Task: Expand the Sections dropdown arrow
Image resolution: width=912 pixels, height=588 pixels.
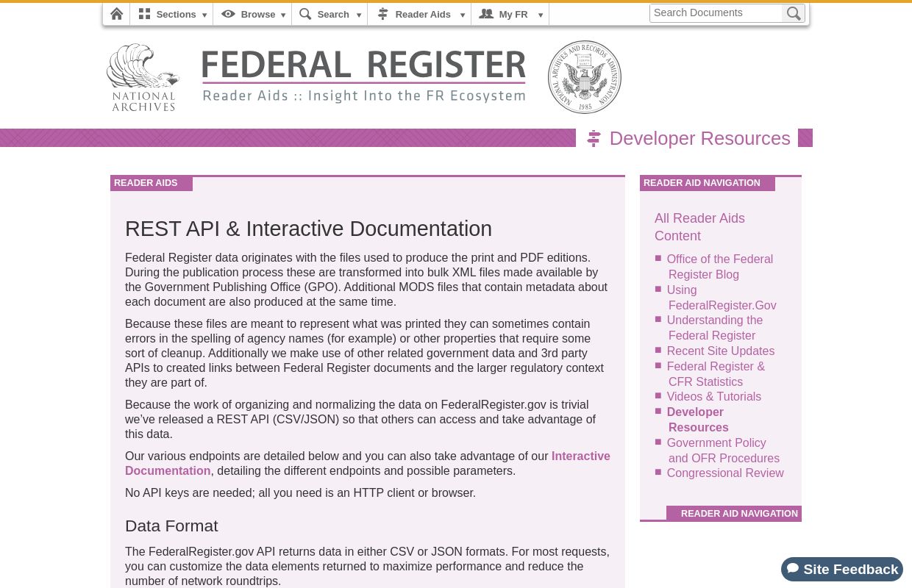Action: (x=204, y=15)
